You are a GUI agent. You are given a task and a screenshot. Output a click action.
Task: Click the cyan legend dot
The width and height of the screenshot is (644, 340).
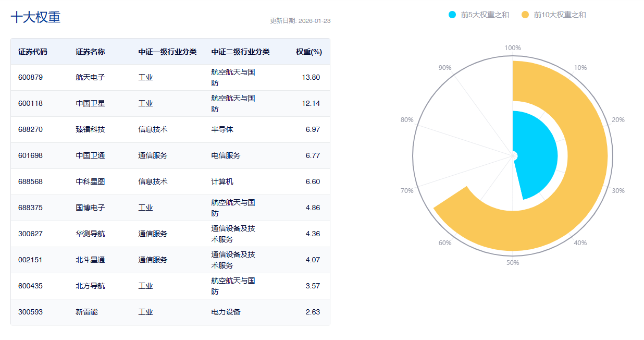(x=452, y=15)
